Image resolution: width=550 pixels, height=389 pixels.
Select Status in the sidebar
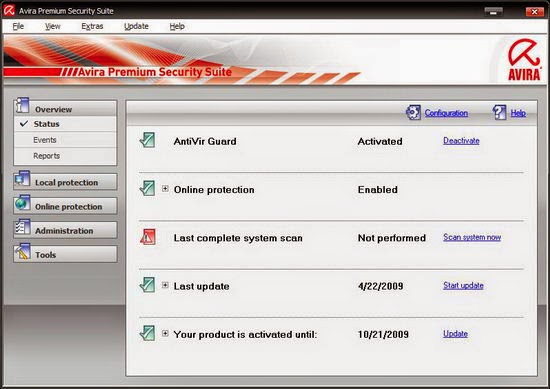(65, 124)
